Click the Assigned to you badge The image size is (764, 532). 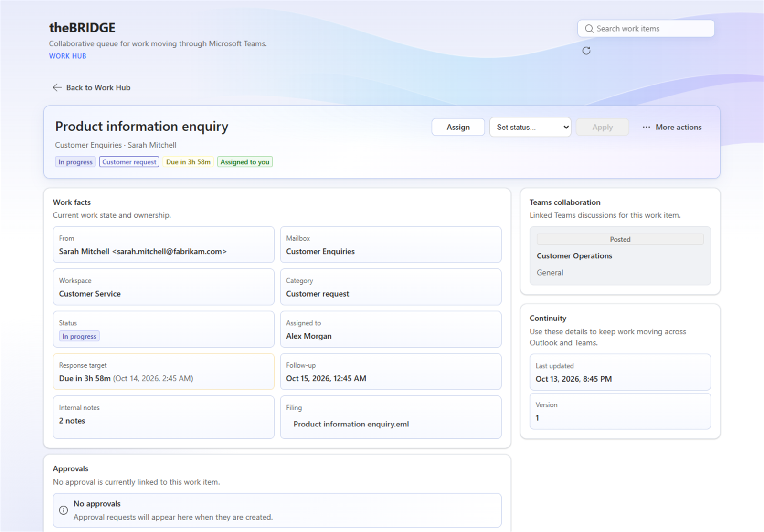(245, 162)
